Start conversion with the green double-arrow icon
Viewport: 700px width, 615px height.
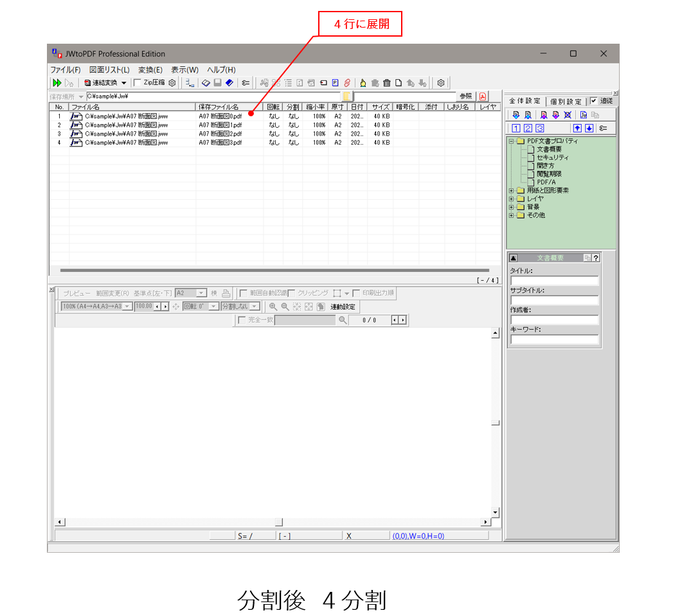pyautogui.click(x=57, y=82)
